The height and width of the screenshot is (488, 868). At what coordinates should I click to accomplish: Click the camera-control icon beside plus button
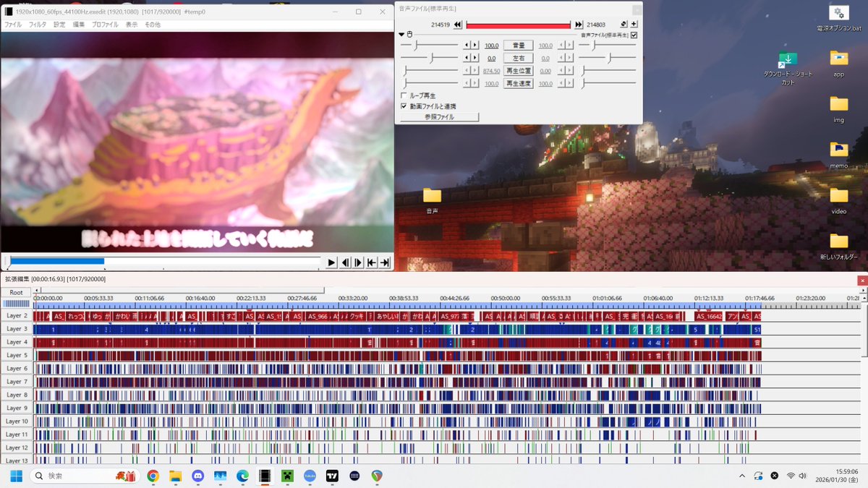point(624,25)
